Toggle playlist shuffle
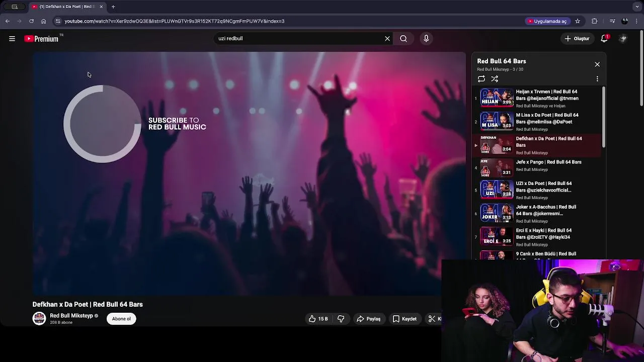Viewport: 644px width, 362px height. (495, 79)
